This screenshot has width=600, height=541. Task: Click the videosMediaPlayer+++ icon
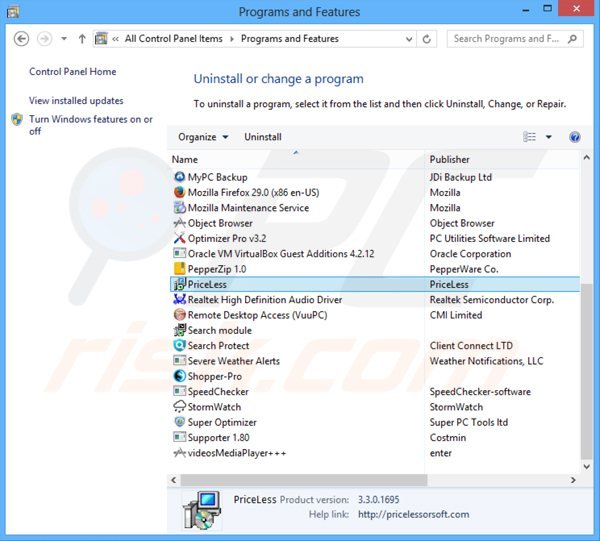(x=179, y=453)
